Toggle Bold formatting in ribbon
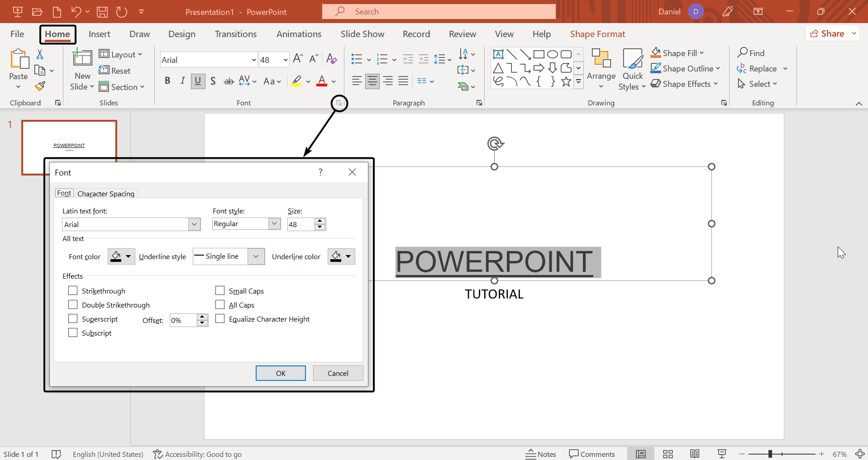The height and width of the screenshot is (460, 868). pos(167,81)
